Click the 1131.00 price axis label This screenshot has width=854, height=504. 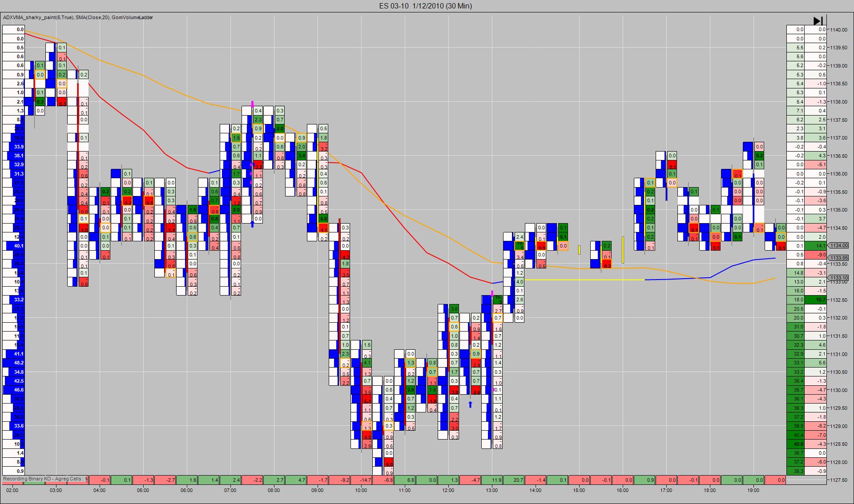pyautogui.click(x=838, y=354)
